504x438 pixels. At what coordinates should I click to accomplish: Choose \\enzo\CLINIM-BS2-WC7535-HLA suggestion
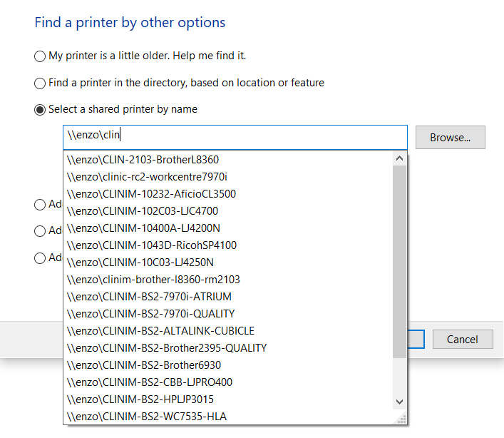click(x=228, y=417)
